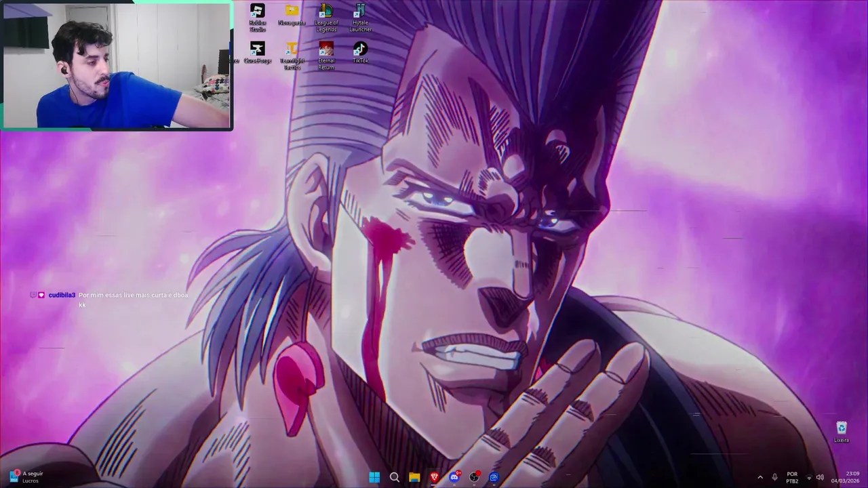
Task: Open File Explorer from the taskbar
Action: point(414,477)
